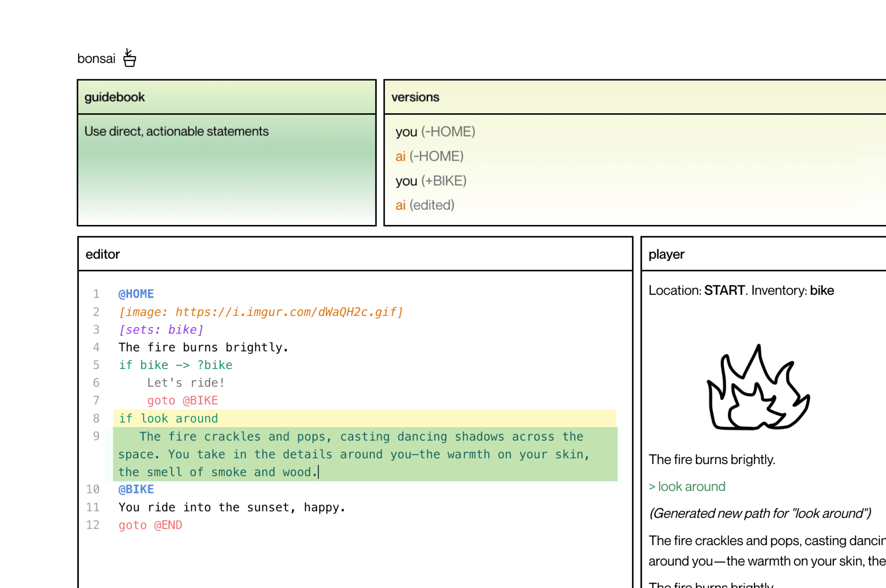Screen dimensions: 886x588
Task: Click the "Generated new path" notice
Action: [760, 513]
